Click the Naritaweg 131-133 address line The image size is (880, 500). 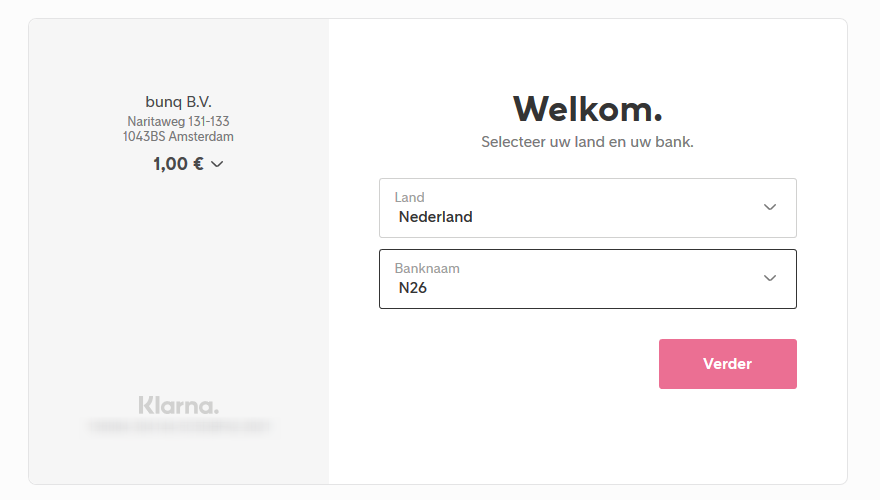point(178,122)
